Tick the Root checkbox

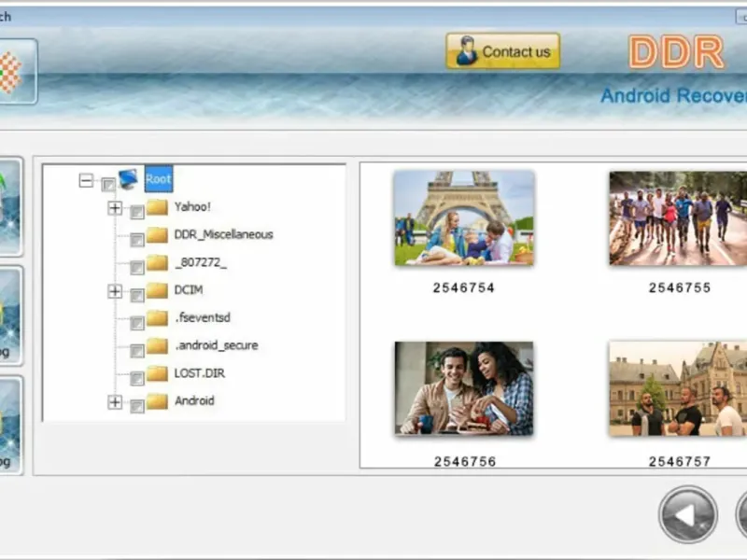click(108, 184)
